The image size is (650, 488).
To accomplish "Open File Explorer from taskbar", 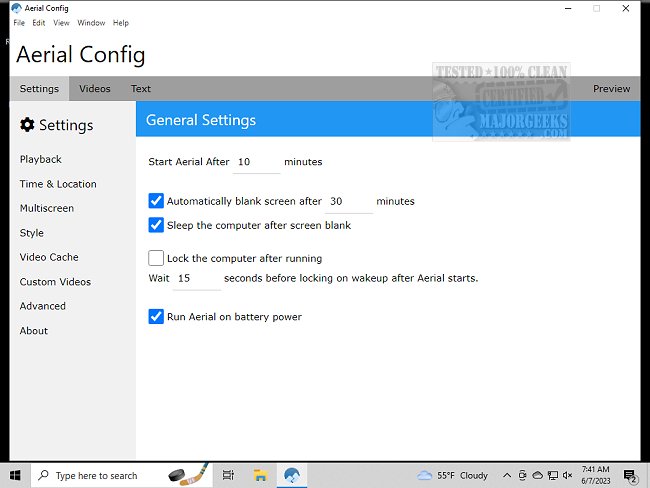I will [260, 476].
